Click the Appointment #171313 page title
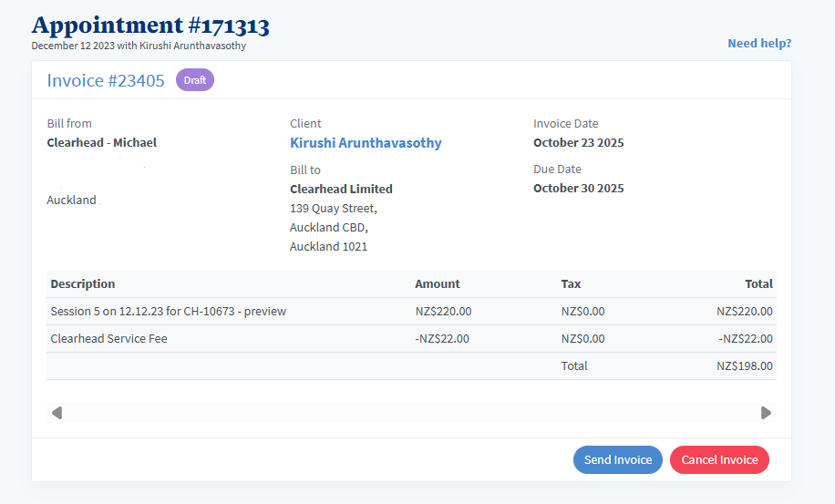Image resolution: width=835 pixels, height=504 pixels. 150,25
